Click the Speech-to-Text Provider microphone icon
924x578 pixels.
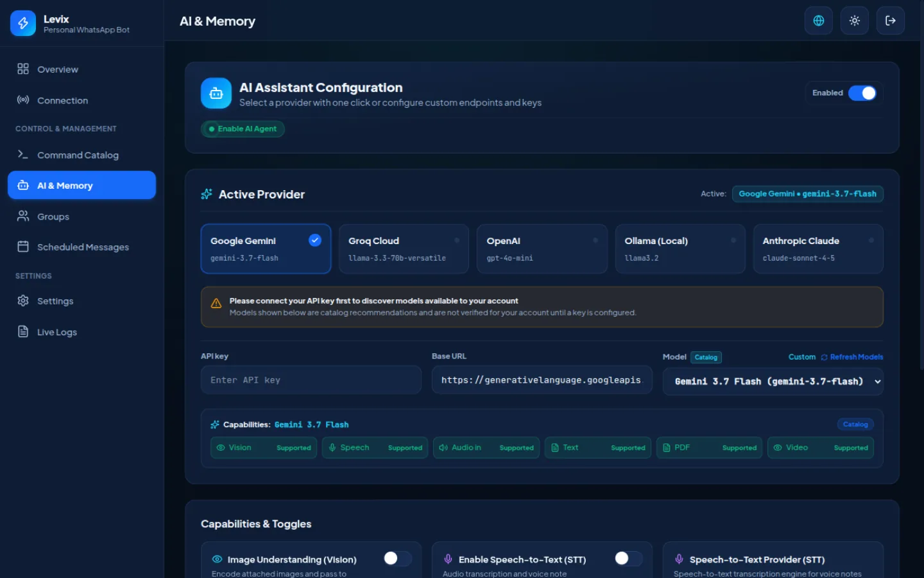coord(679,559)
